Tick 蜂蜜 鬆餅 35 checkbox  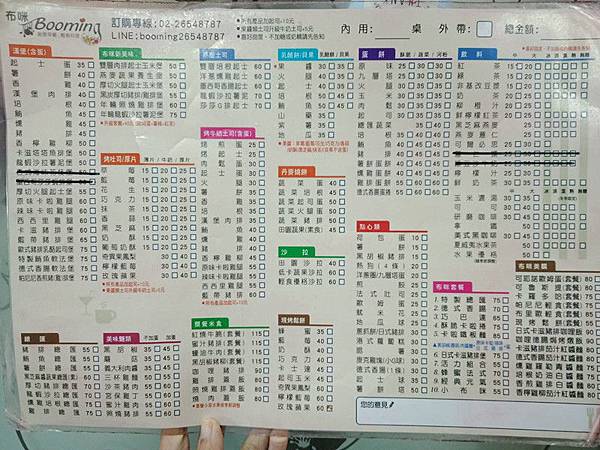[x=330, y=331]
